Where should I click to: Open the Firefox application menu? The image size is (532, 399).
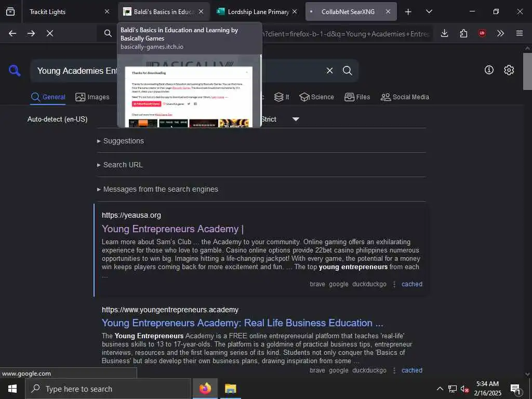coord(520,33)
